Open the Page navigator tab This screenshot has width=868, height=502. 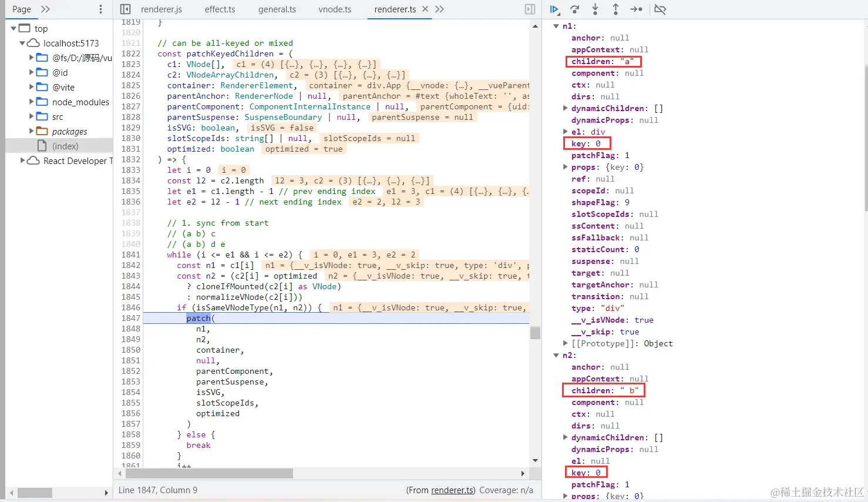(x=22, y=9)
